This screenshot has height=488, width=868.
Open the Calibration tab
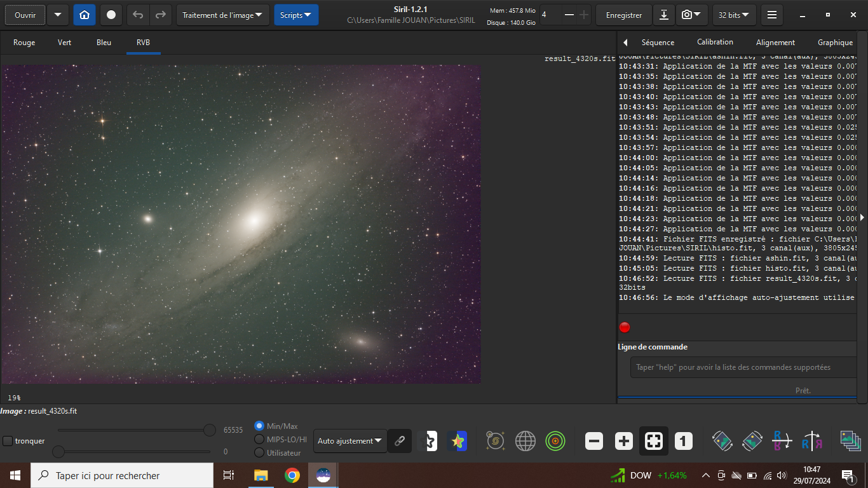click(x=715, y=43)
